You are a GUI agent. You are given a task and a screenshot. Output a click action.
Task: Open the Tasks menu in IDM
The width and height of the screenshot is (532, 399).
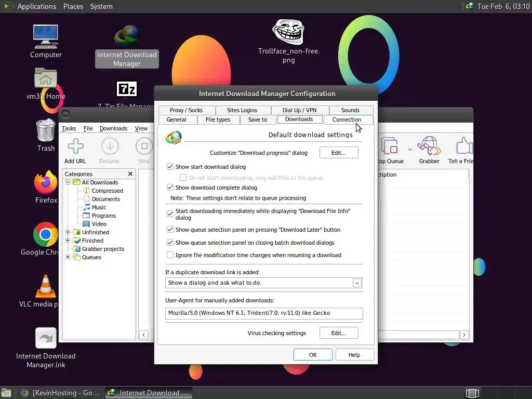(69, 128)
